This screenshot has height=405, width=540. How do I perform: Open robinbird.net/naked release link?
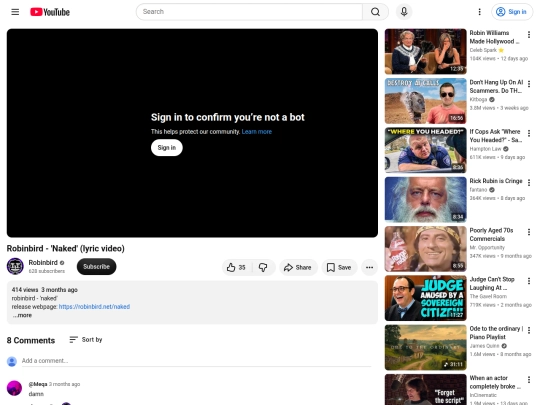[x=94, y=307]
